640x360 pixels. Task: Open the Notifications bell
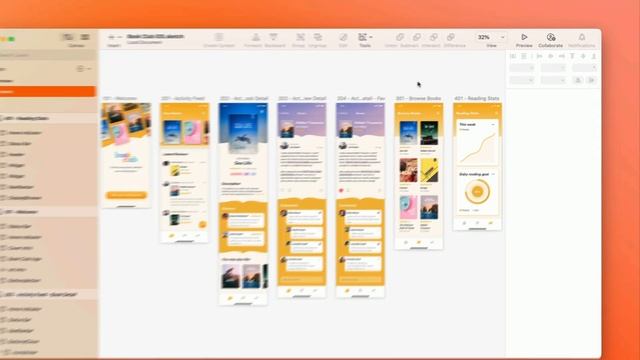point(582,38)
